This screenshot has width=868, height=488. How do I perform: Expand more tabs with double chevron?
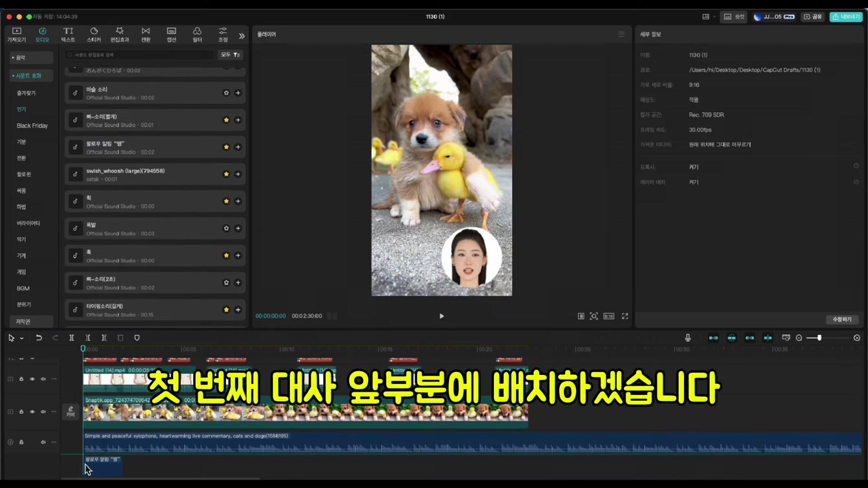click(x=242, y=36)
